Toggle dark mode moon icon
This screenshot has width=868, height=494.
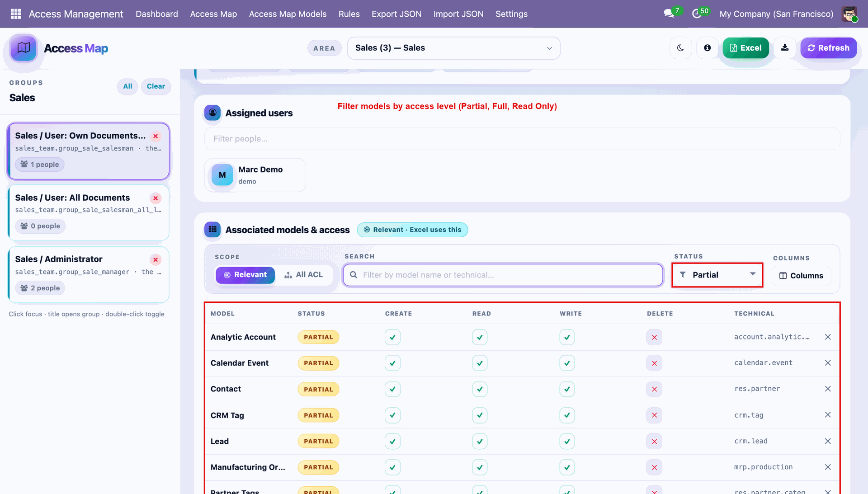pos(680,48)
